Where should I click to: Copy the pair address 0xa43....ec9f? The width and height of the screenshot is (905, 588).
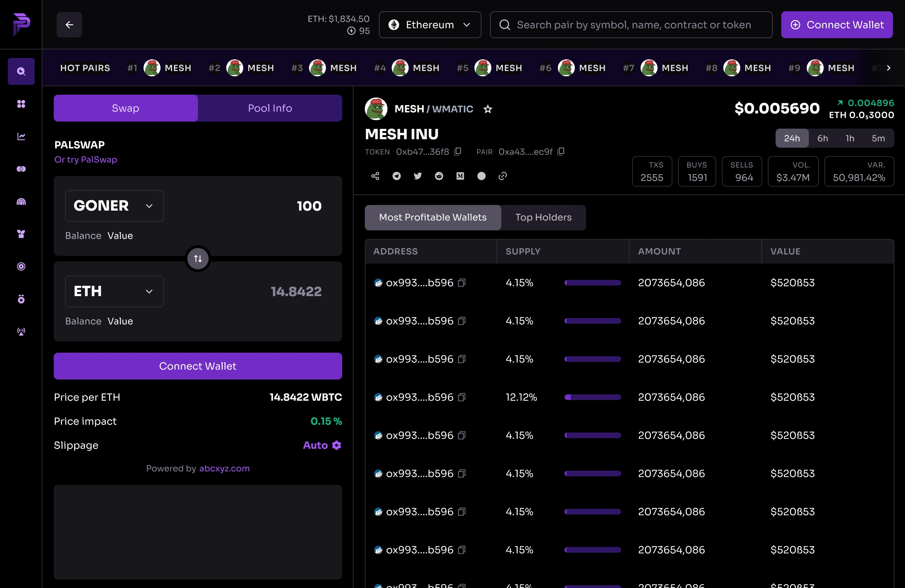click(x=561, y=152)
